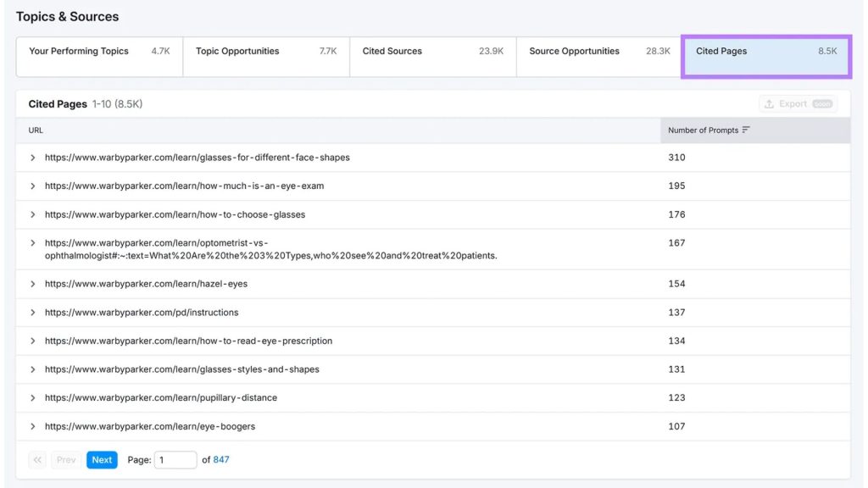Click the hazel-eyes URL

tap(146, 284)
